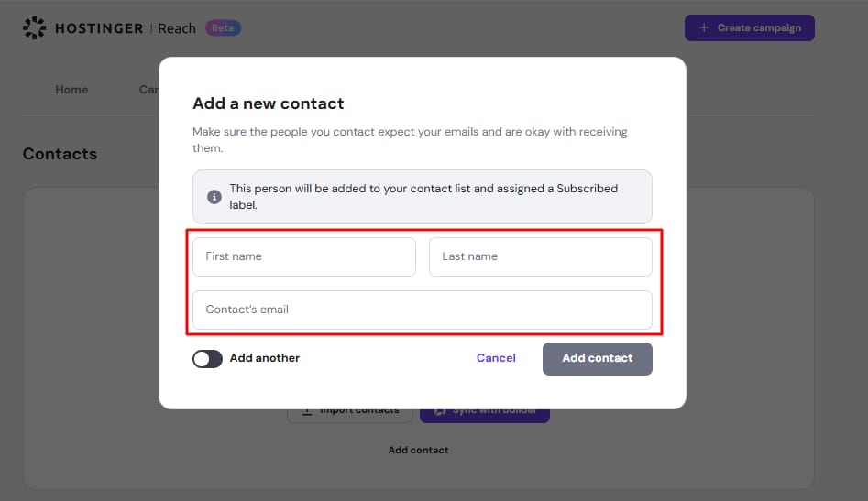The image size is (868, 501).
Task: Click the HOSTINGER brand text
Action: [99, 28]
